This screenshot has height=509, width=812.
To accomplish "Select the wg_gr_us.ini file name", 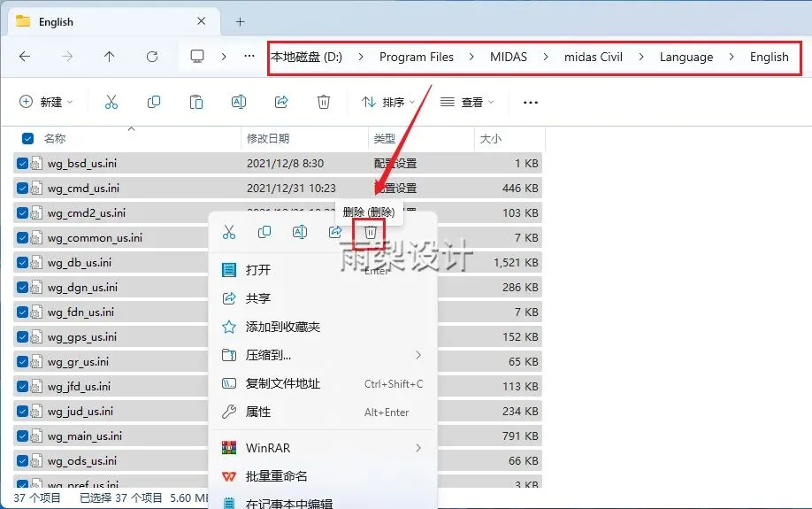I will tap(78, 362).
